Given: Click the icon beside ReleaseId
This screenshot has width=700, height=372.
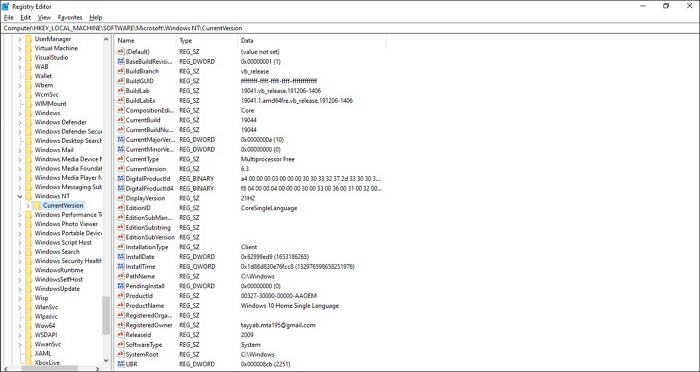Looking at the screenshot, I should 120,335.
